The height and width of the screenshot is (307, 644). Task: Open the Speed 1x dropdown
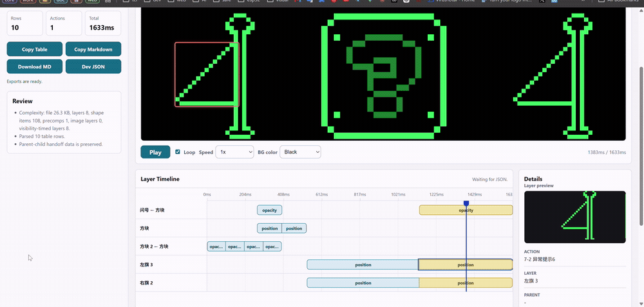[234, 152]
